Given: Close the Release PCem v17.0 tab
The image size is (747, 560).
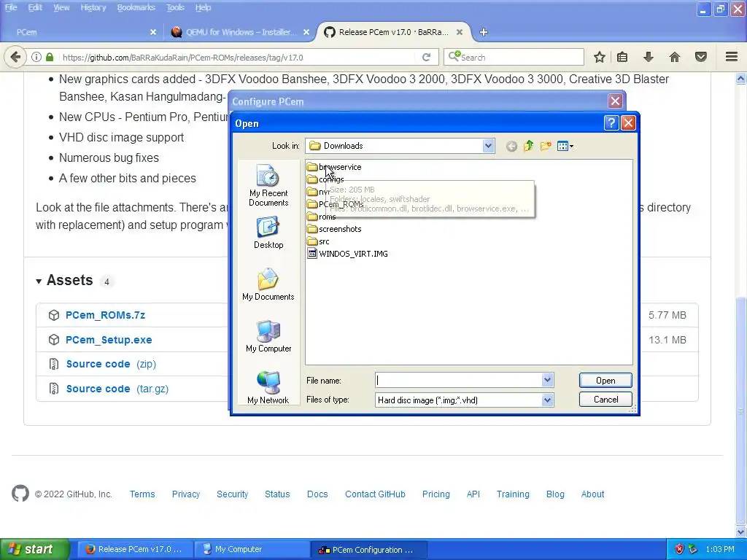Looking at the screenshot, I should coord(460,32).
